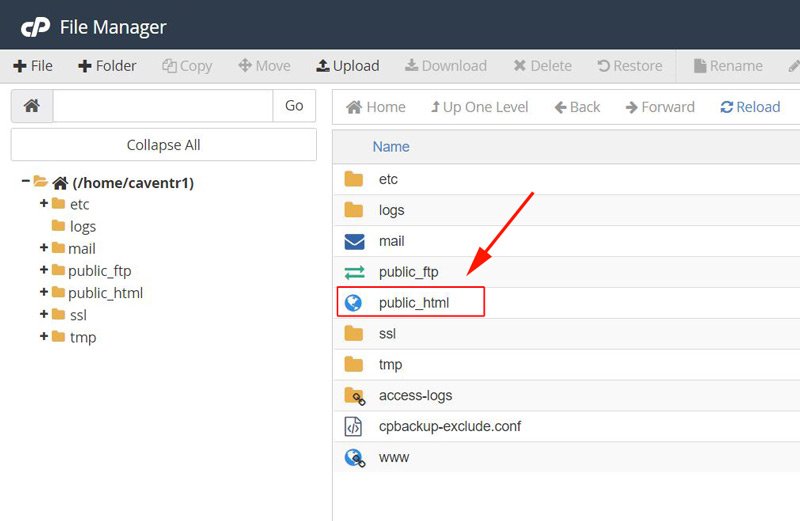Click the Rename toolbar button
800x521 pixels.
[728, 66]
